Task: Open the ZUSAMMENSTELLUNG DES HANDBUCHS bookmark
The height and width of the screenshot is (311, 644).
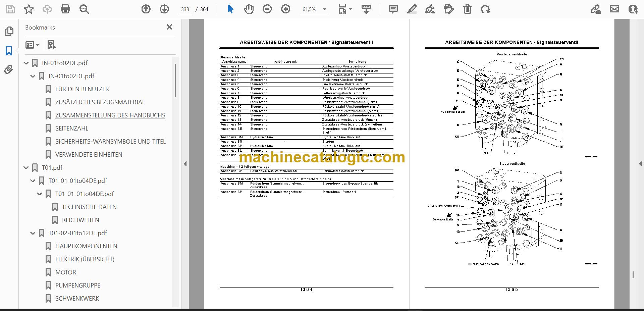Action: pyautogui.click(x=110, y=115)
